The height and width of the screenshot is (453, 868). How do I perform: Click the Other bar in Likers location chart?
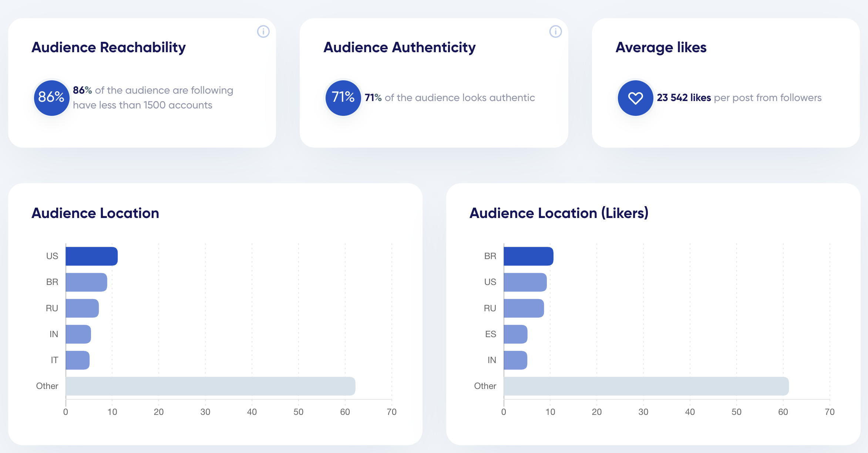[646, 386]
